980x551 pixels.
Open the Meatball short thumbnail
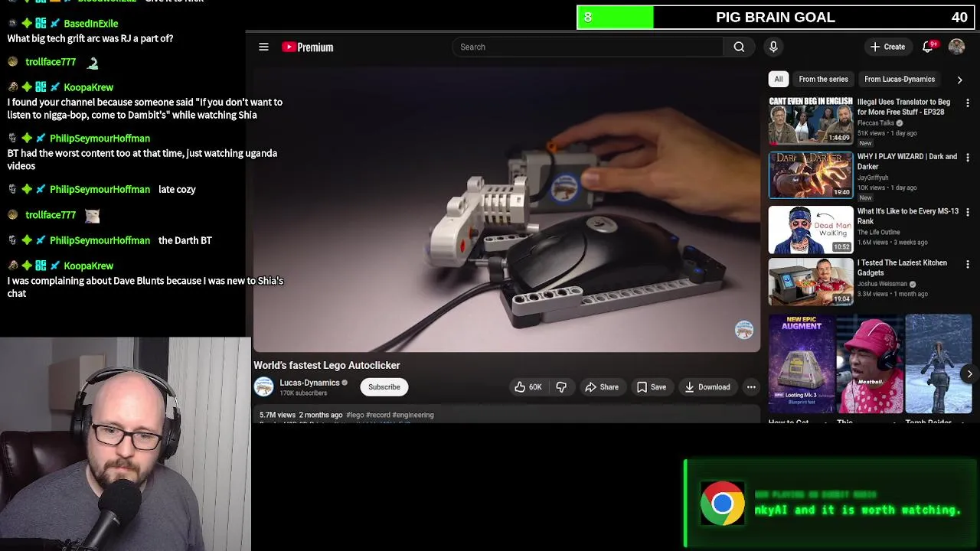(870, 364)
